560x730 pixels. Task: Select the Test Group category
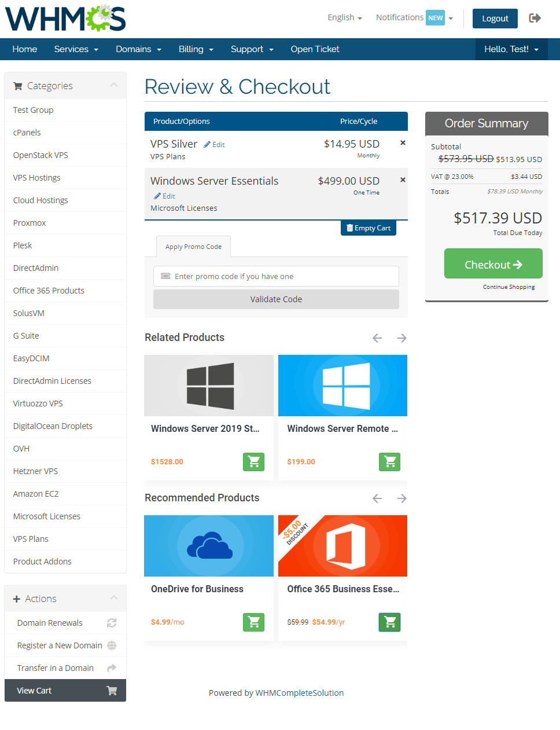tap(65, 110)
